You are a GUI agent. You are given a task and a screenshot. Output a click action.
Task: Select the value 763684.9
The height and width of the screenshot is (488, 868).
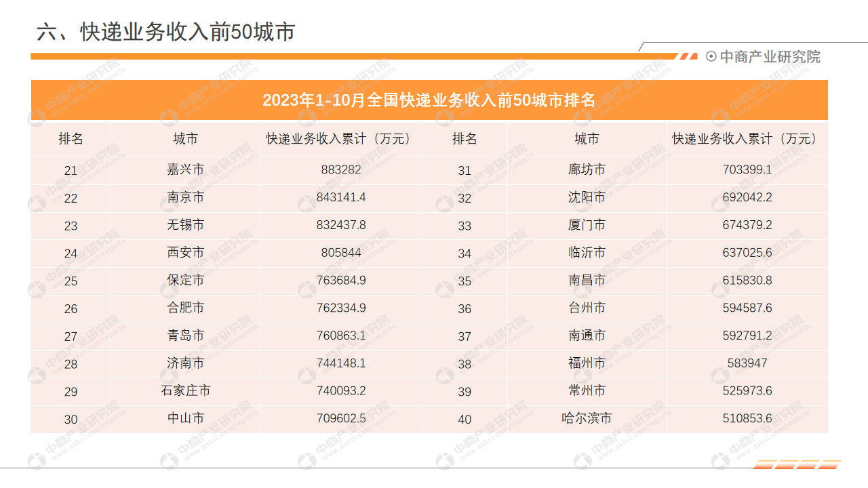click(x=341, y=280)
